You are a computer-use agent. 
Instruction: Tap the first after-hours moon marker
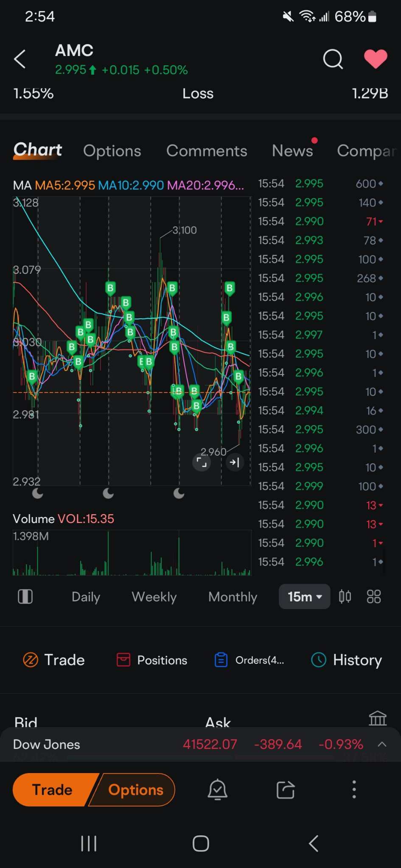[x=38, y=493]
